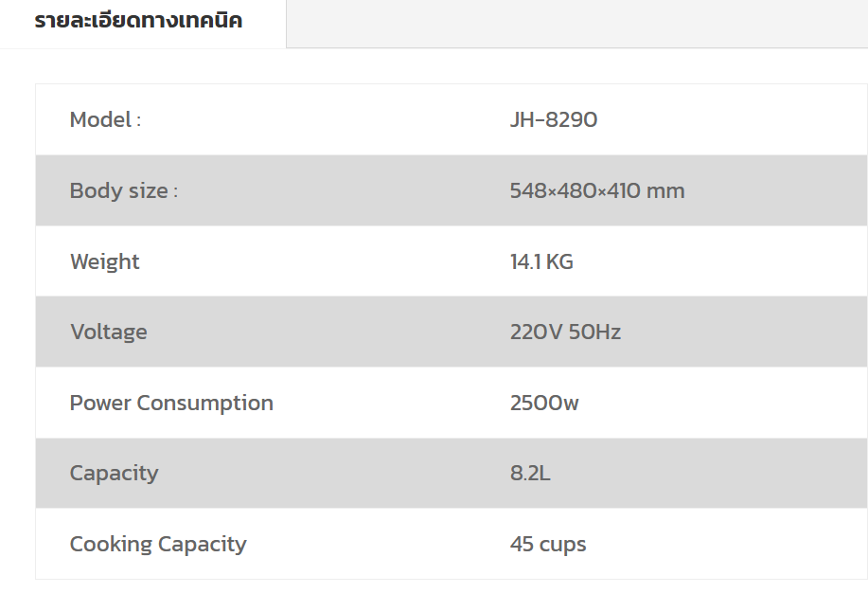Select the Weight row label
This screenshot has height=611, width=868.
(x=105, y=261)
